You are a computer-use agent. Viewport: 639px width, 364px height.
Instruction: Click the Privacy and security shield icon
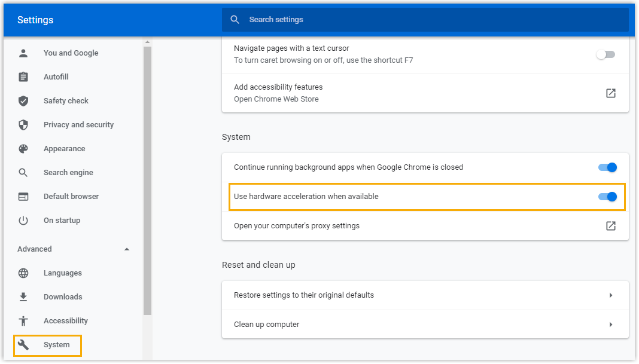point(23,124)
